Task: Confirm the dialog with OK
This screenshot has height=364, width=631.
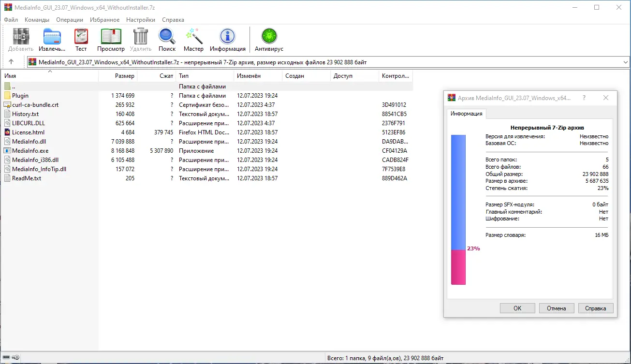Action: coord(517,308)
